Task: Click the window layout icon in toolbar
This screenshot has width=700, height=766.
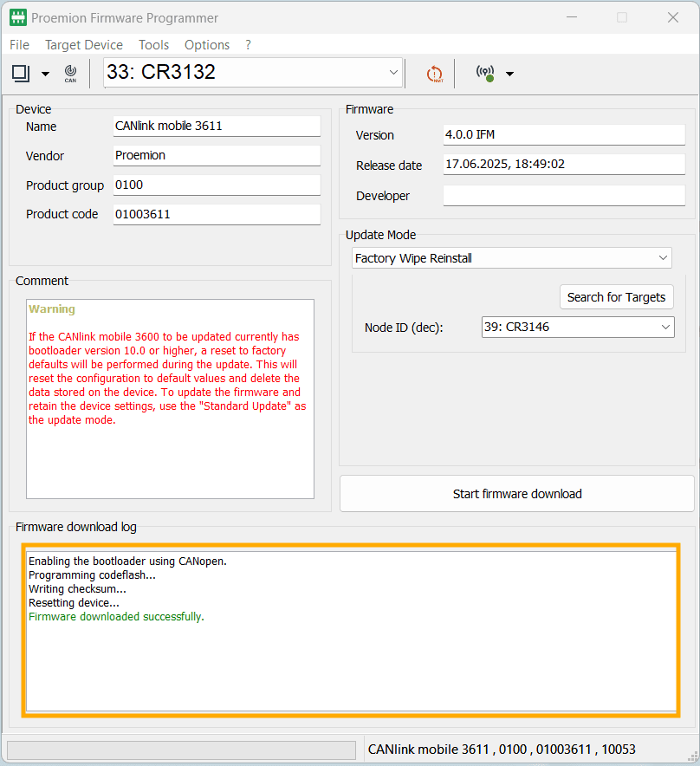Action: [21, 74]
